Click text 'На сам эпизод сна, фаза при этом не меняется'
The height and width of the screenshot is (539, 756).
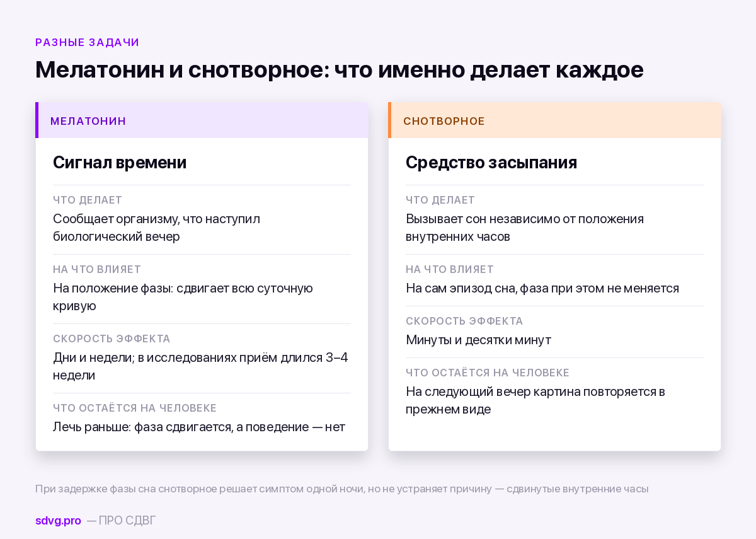tap(542, 288)
